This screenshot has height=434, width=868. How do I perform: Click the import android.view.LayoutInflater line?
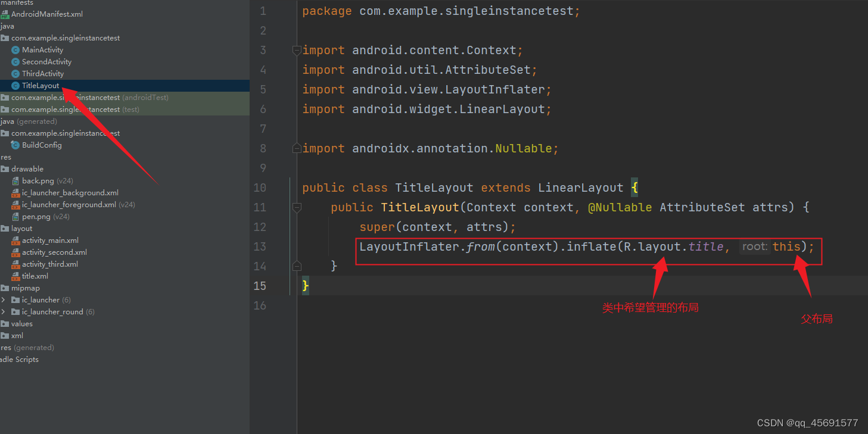click(427, 89)
